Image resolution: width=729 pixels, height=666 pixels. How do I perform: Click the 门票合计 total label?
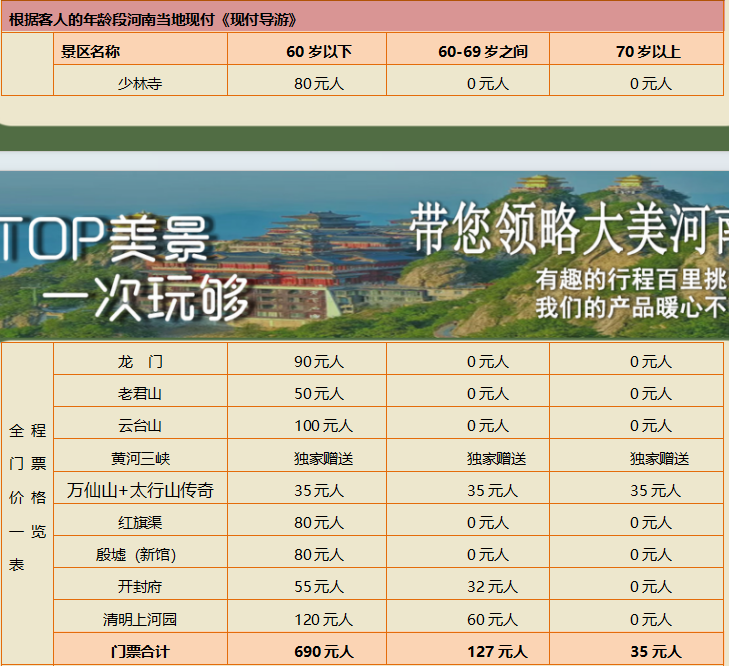click(x=140, y=651)
